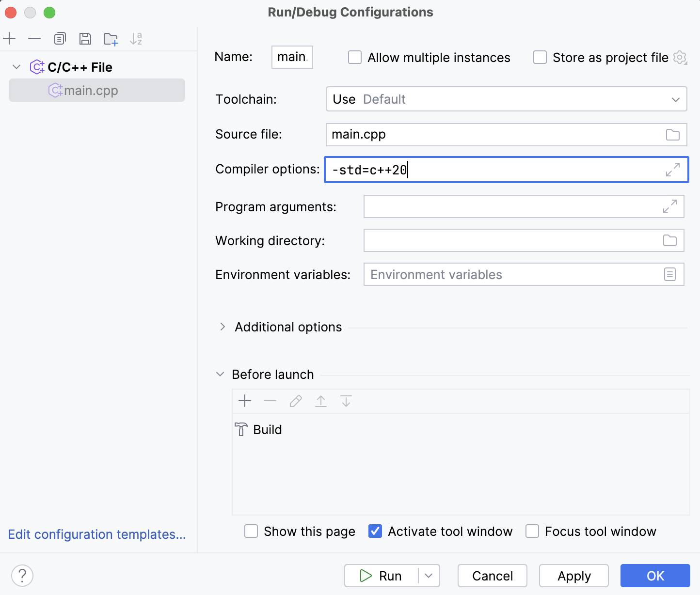Image resolution: width=700 pixels, height=595 pixels.
Task: Open the Environment variables editor
Action: click(x=670, y=274)
